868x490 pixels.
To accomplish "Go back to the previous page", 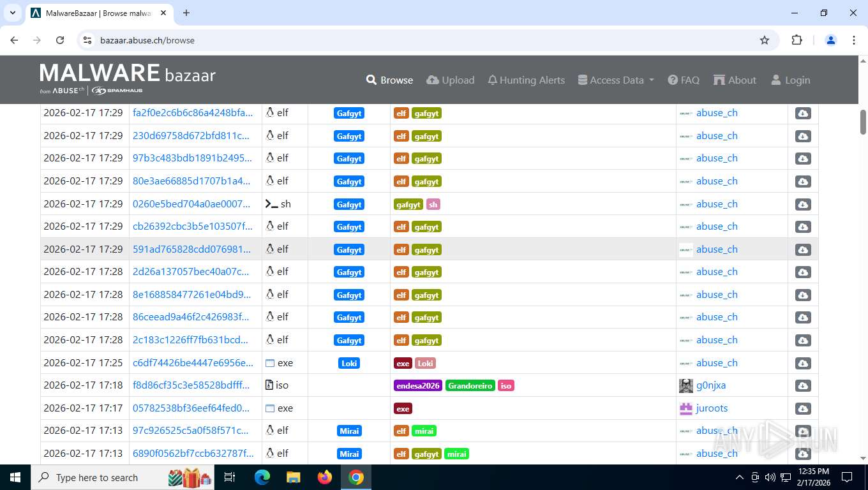I will tap(14, 40).
